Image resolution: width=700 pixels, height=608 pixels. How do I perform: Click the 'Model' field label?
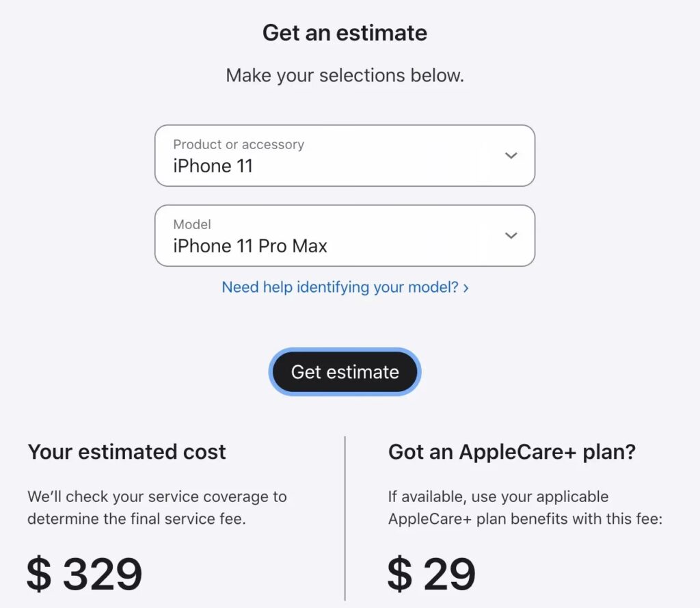pyautogui.click(x=192, y=224)
